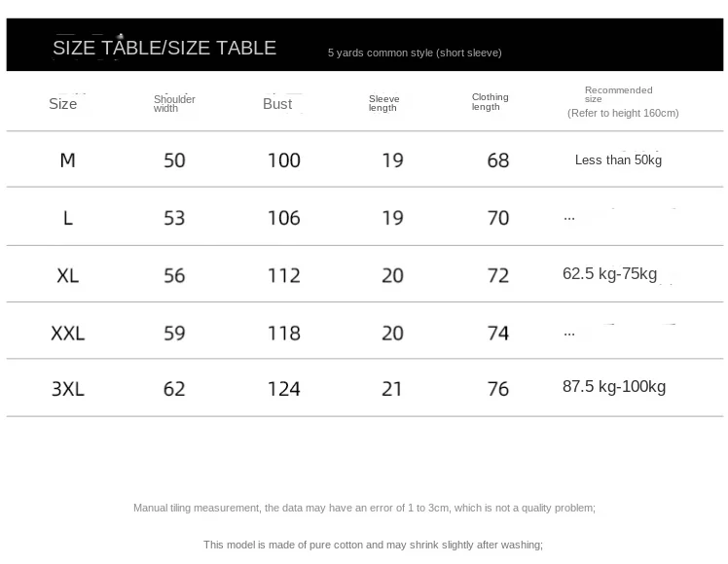Click the pure cotton shrink note
The image size is (728, 564).
[373, 545]
